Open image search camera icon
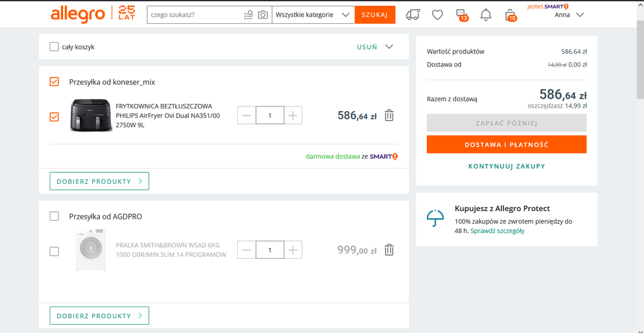Screen dimensions: 644x333 pos(262,15)
